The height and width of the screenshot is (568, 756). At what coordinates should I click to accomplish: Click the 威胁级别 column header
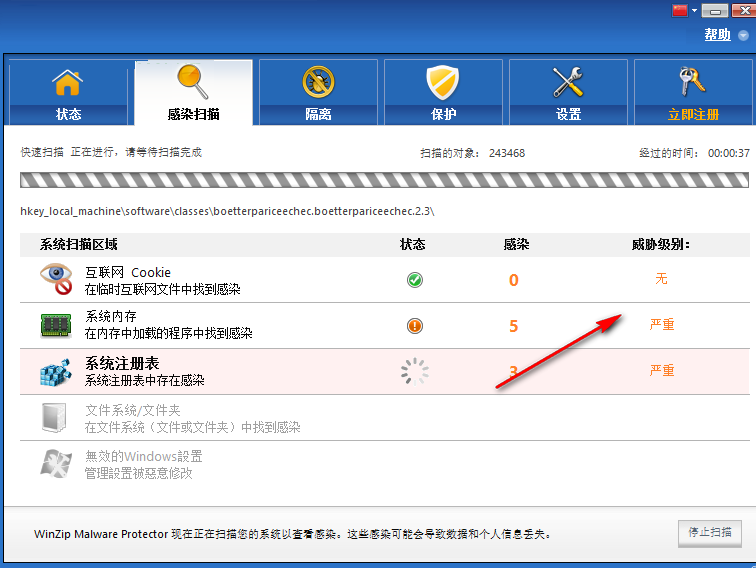661,244
